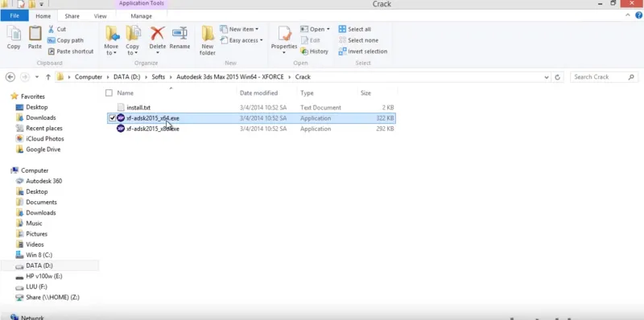Switch to the View tab
Screen dimensions: 644x320
click(x=100, y=16)
